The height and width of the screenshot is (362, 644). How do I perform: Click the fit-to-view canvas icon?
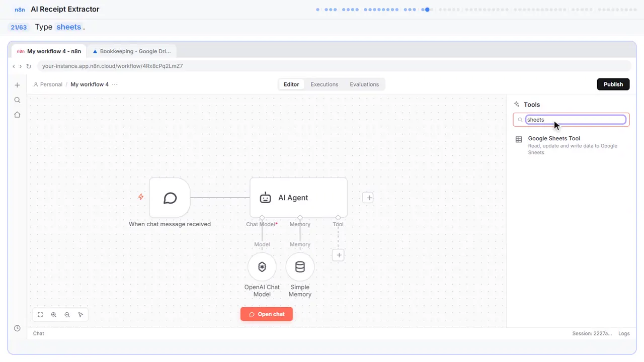[40, 315]
